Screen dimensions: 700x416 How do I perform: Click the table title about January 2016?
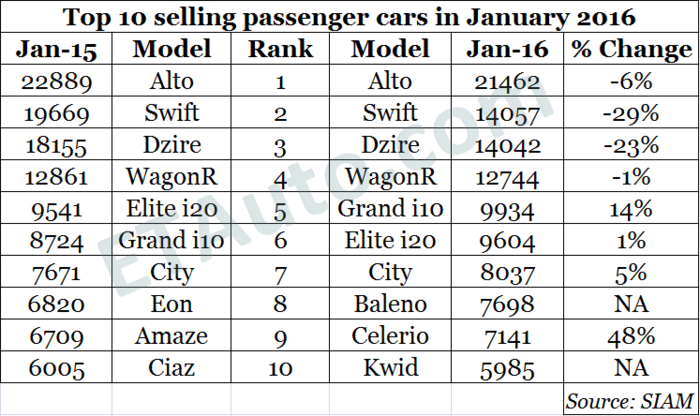tap(349, 18)
